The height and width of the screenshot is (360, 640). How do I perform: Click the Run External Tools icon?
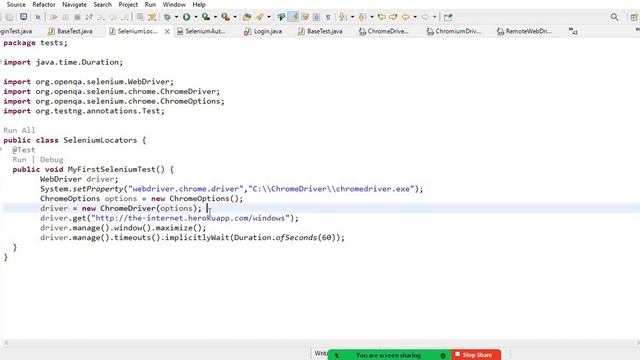[225, 17]
